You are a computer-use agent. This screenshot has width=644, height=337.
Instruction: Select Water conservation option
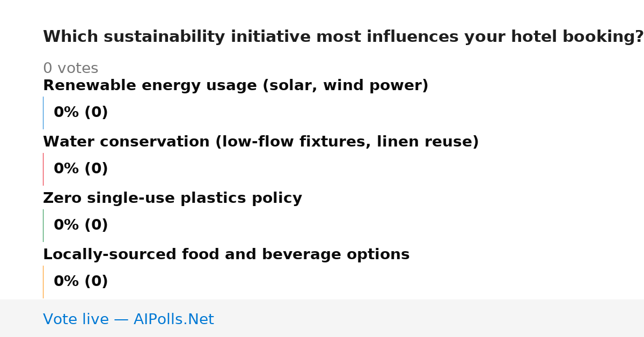(x=261, y=142)
